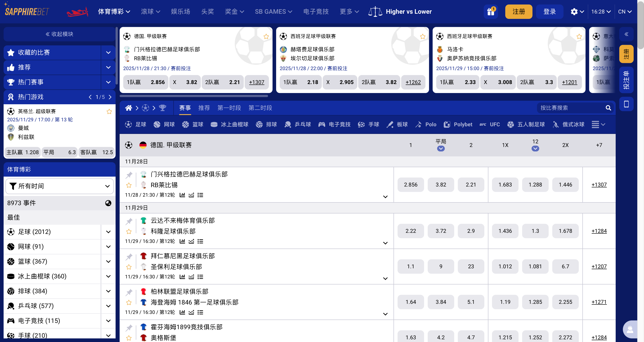Switch to 第一时段 tab
644x342 pixels.
pos(229,108)
